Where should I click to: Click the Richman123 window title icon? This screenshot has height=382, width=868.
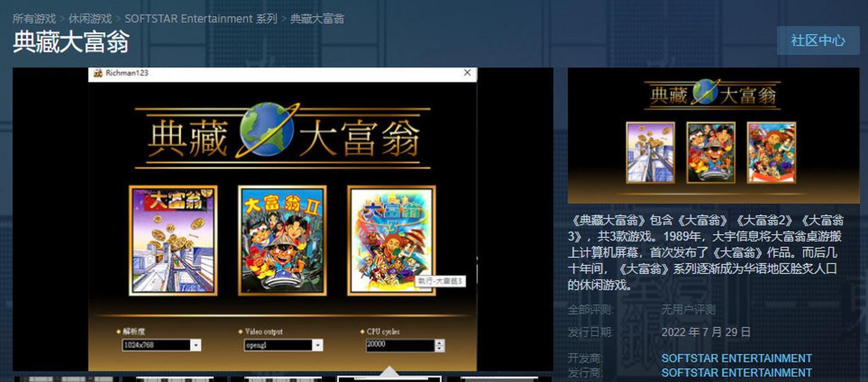[98, 73]
